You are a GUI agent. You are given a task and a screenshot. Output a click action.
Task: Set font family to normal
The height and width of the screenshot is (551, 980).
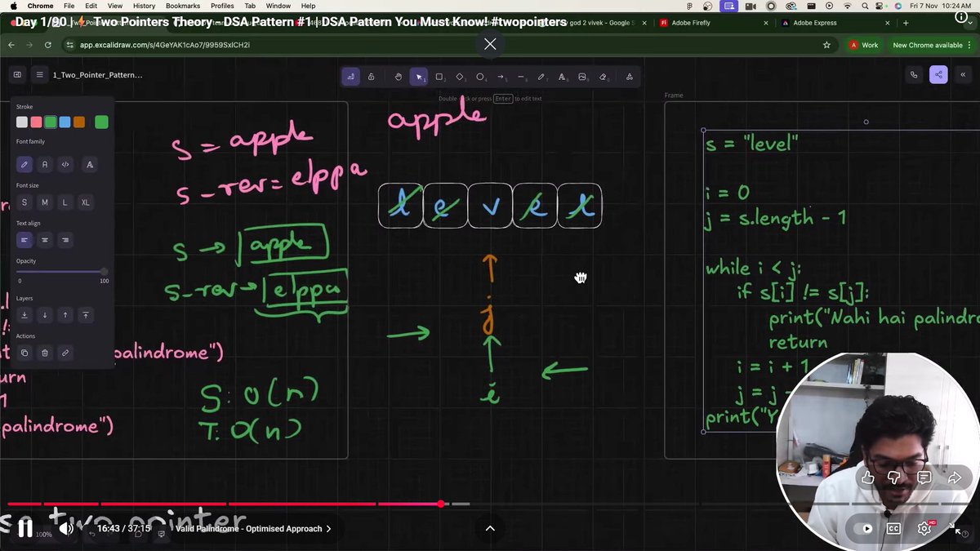45,164
